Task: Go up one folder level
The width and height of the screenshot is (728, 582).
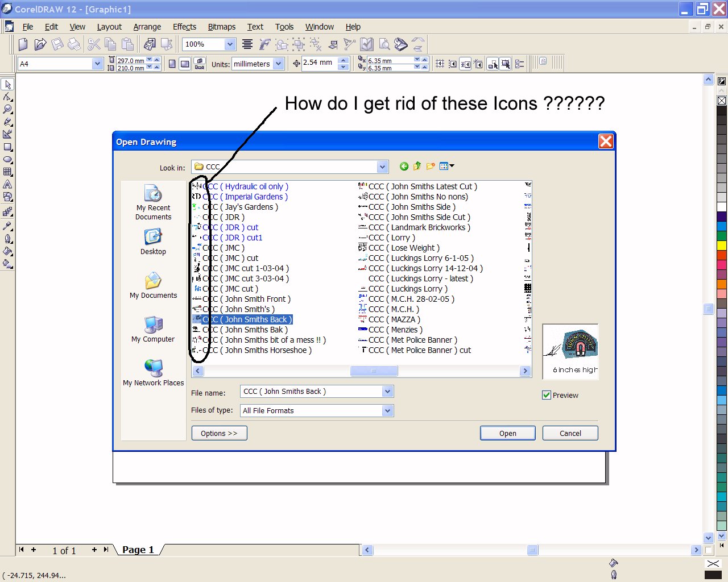Action: pyautogui.click(x=417, y=167)
